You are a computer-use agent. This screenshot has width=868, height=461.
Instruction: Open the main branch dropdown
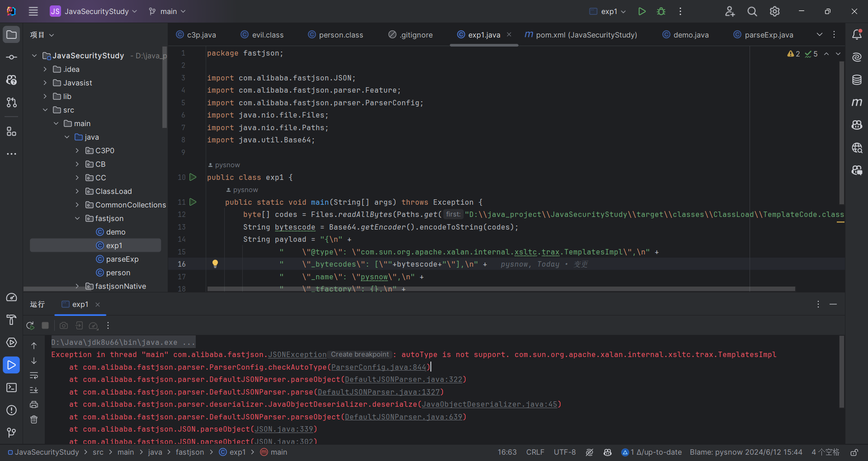click(167, 11)
